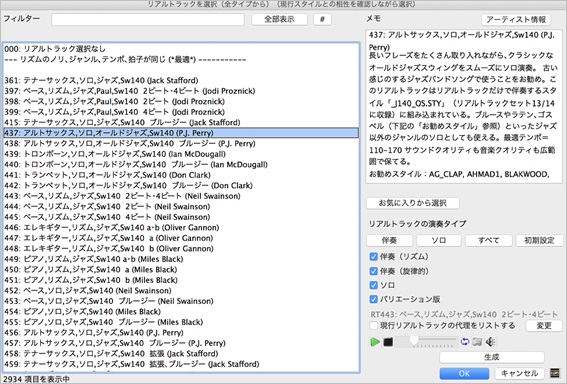The width and height of the screenshot is (567, 384).
Task: Click the speaker volume icon
Action: click(490, 342)
